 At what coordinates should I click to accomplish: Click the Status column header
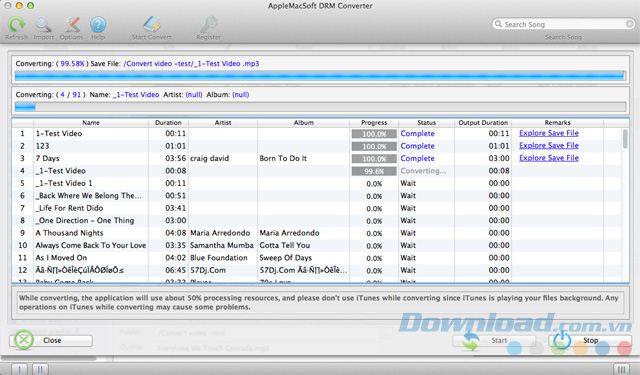[427, 122]
